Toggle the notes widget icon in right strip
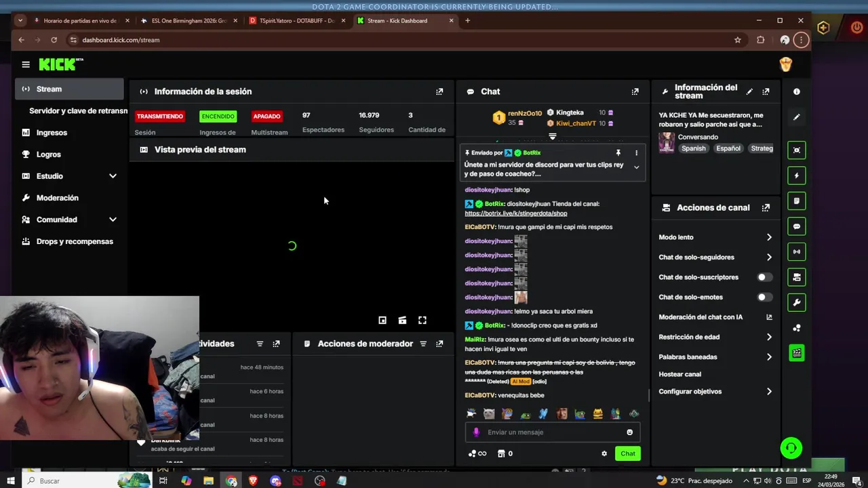This screenshot has width=868, height=488. click(x=797, y=201)
